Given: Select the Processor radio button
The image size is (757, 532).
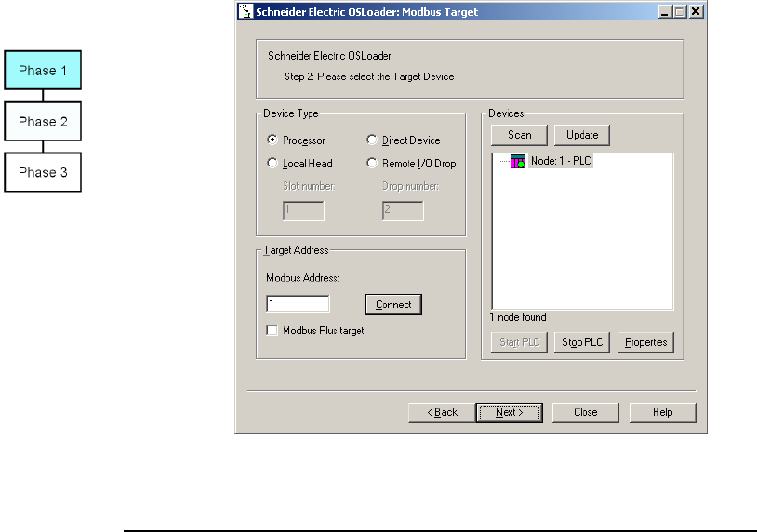Looking at the screenshot, I should (272, 140).
